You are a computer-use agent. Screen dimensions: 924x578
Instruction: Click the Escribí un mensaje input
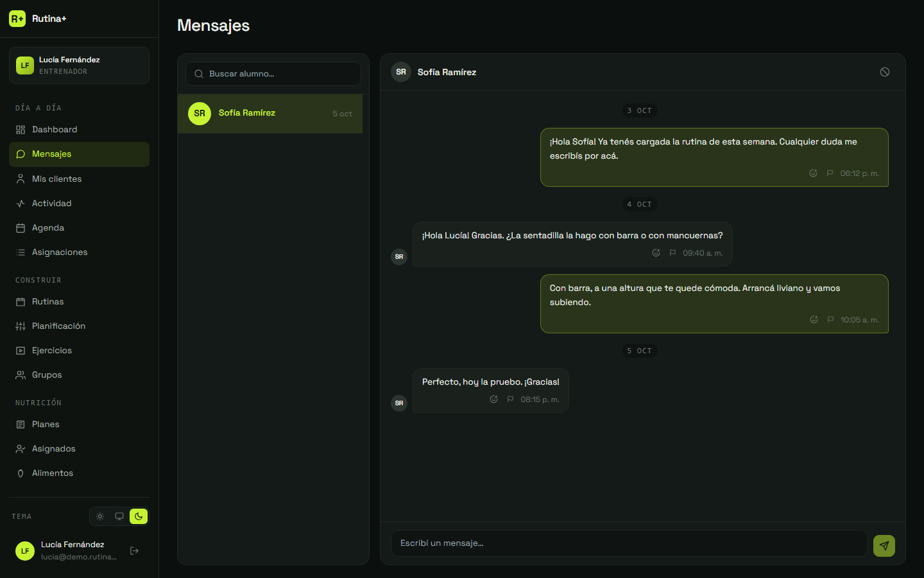tap(629, 543)
